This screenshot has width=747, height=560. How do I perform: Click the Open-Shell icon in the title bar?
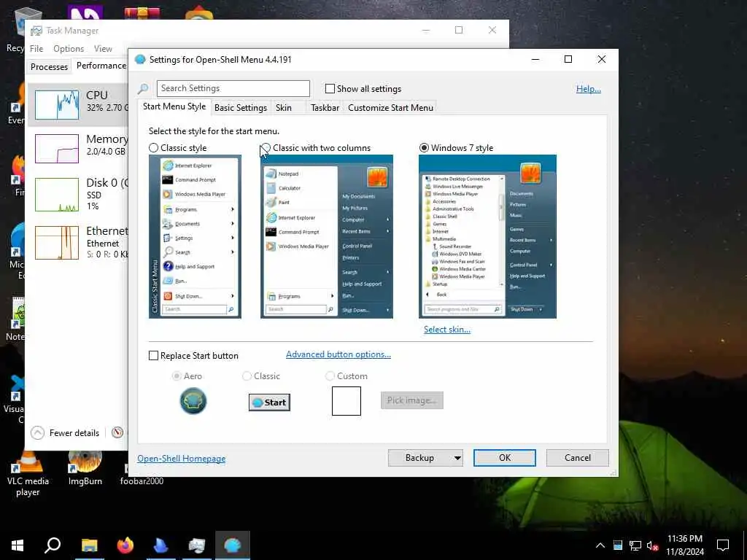click(x=140, y=60)
